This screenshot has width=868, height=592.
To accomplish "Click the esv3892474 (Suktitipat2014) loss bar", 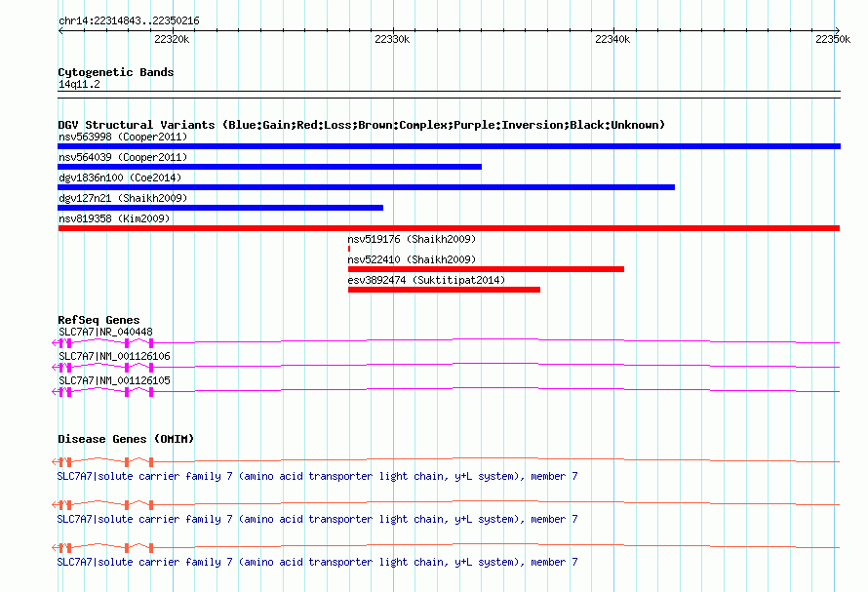I will click(x=444, y=290).
